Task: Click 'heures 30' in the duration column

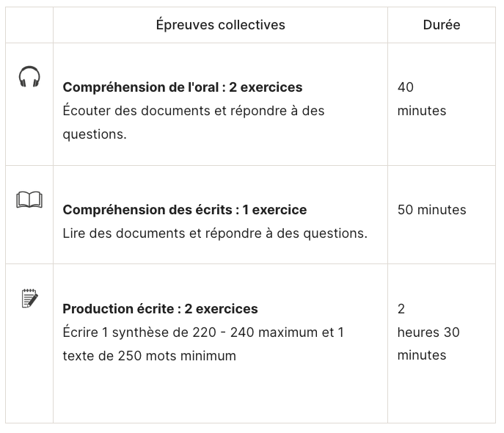Action: [428, 332]
